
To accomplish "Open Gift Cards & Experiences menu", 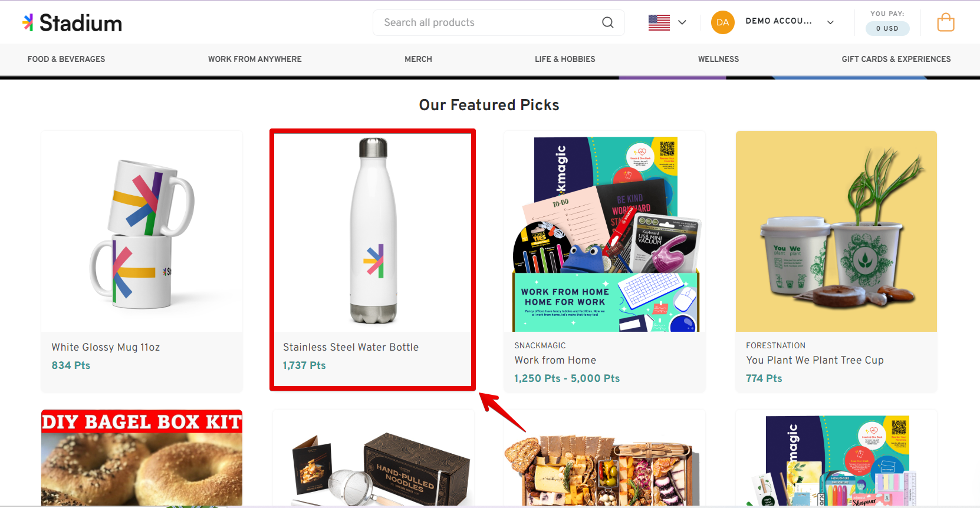I will tap(896, 59).
